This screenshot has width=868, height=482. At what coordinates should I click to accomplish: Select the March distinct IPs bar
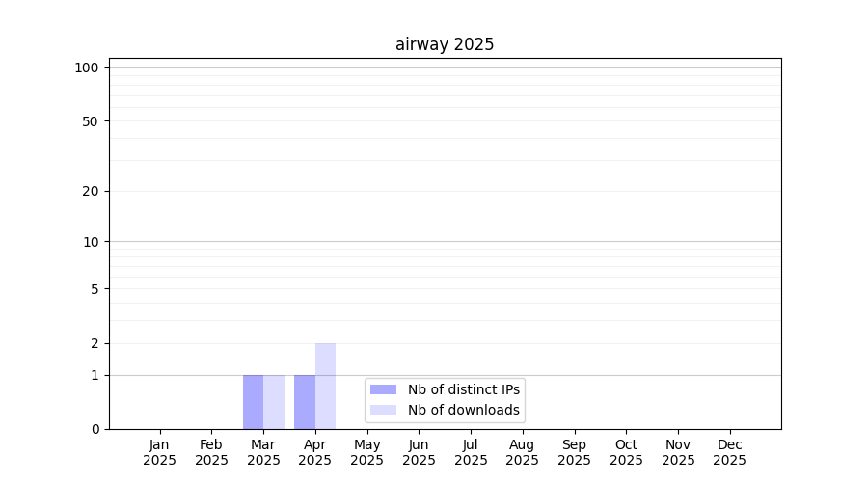[253, 402]
